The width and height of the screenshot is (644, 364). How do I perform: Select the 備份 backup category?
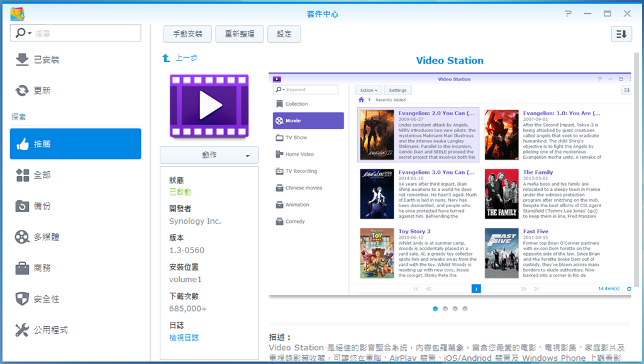[x=75, y=206]
